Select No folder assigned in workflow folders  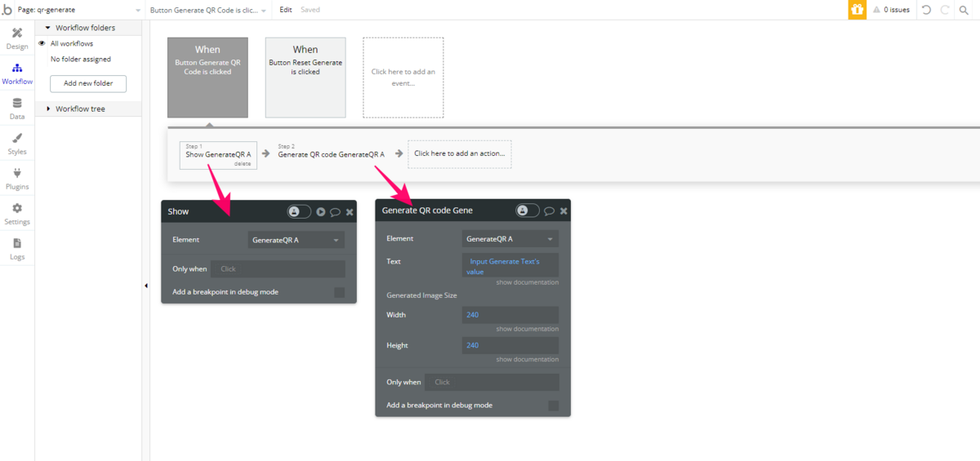click(81, 59)
